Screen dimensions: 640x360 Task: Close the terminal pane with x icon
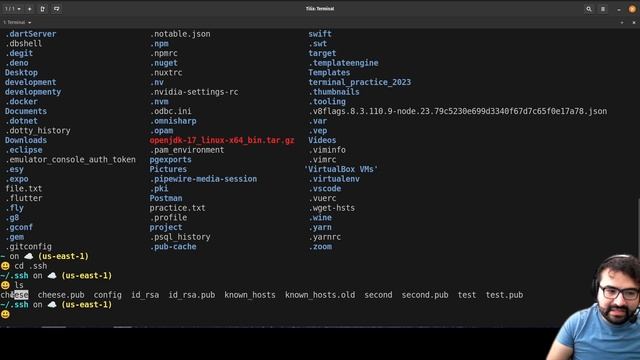633,22
